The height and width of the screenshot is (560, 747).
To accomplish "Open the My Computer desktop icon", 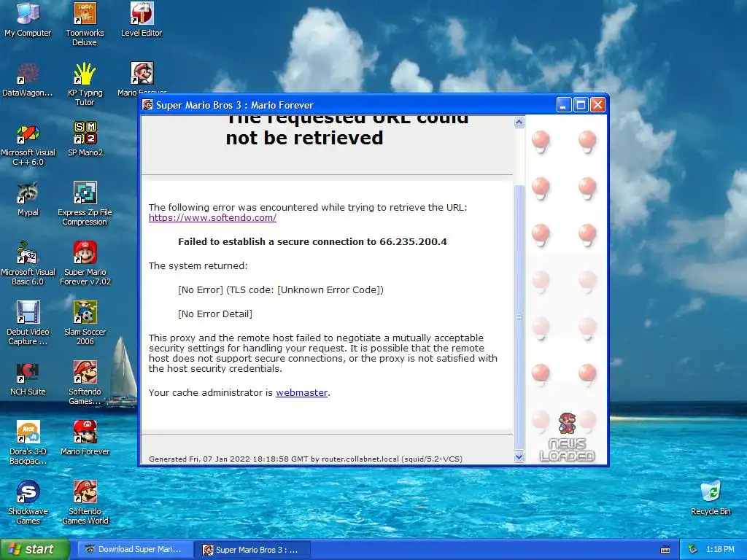I will (x=28, y=13).
